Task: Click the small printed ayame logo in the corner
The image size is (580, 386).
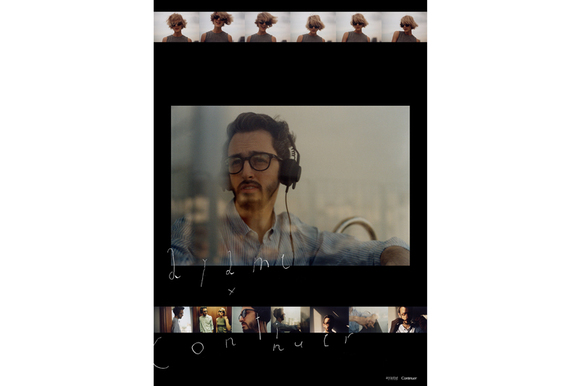Action: click(x=392, y=378)
